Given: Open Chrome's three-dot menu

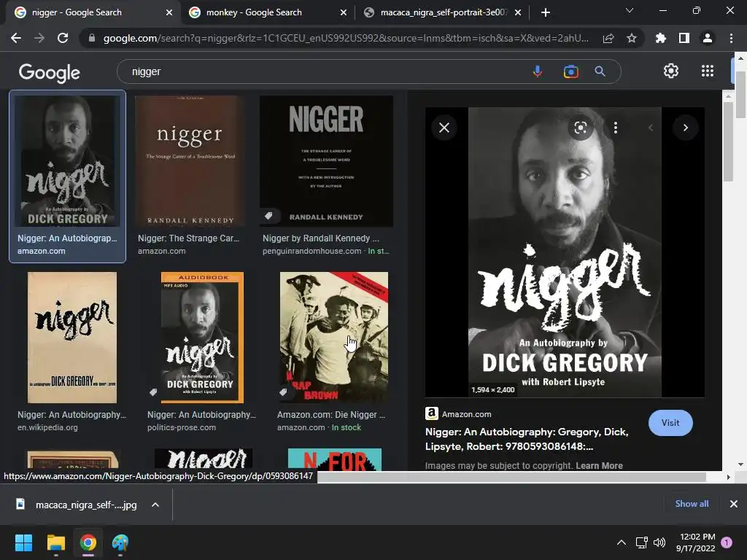Looking at the screenshot, I should [x=731, y=38].
